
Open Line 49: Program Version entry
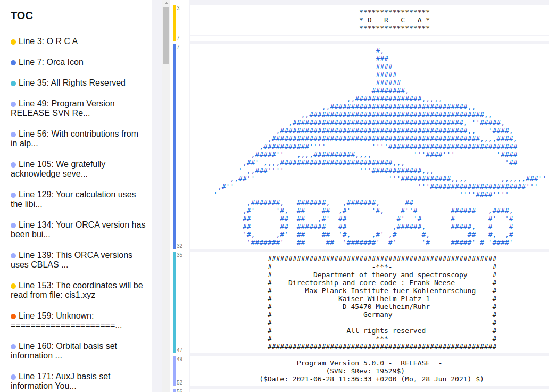tap(63, 108)
